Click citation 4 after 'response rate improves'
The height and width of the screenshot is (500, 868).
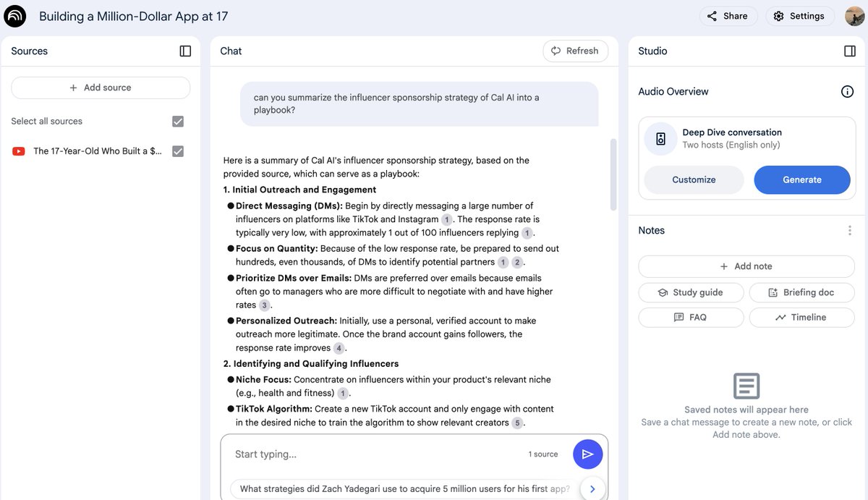339,348
